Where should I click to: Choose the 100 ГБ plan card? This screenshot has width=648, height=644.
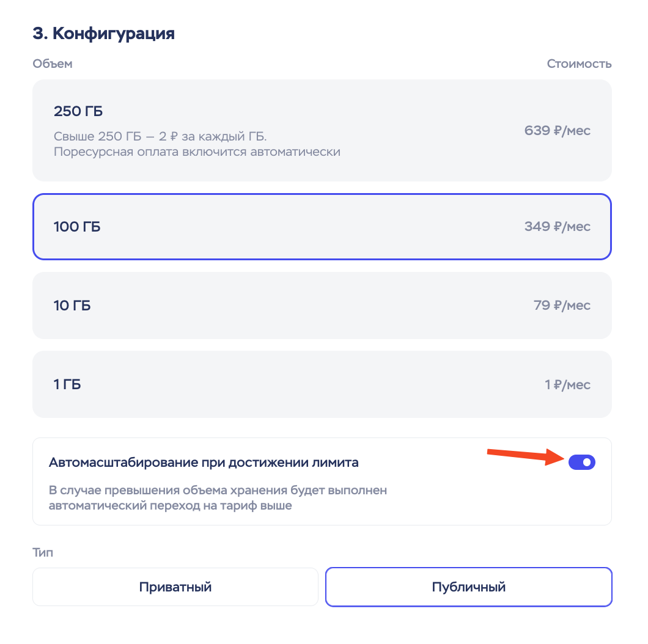coord(322,227)
